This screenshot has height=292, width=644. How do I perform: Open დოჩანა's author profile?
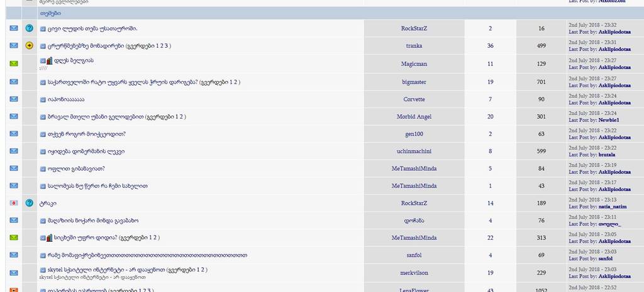(x=414, y=220)
